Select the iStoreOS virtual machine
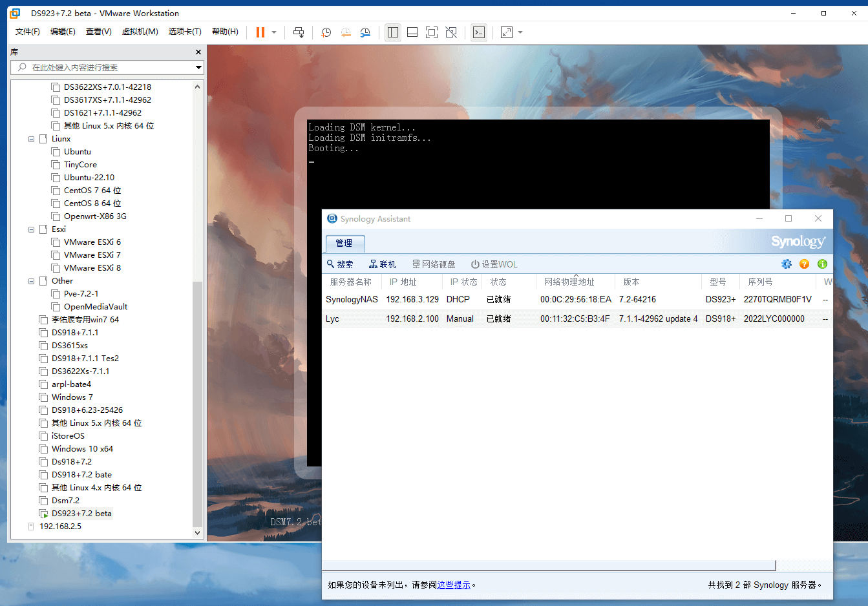 pos(68,436)
